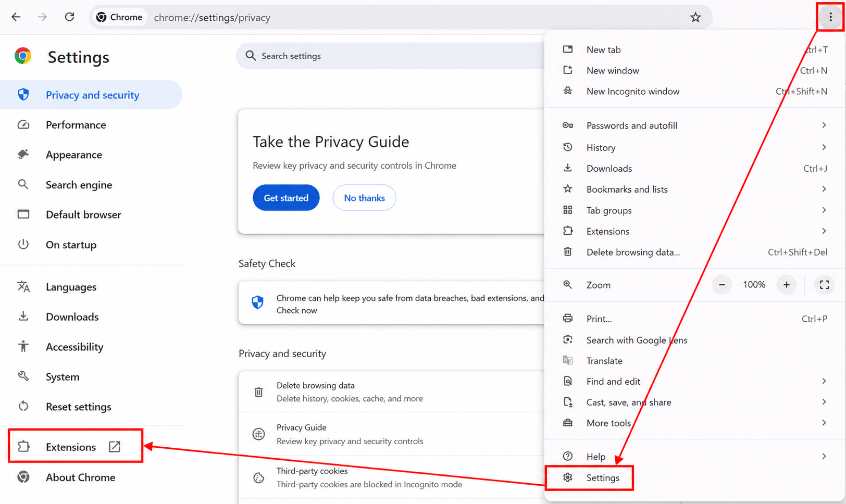Increase zoom with plus button
The image size is (846, 504).
pyautogui.click(x=787, y=285)
